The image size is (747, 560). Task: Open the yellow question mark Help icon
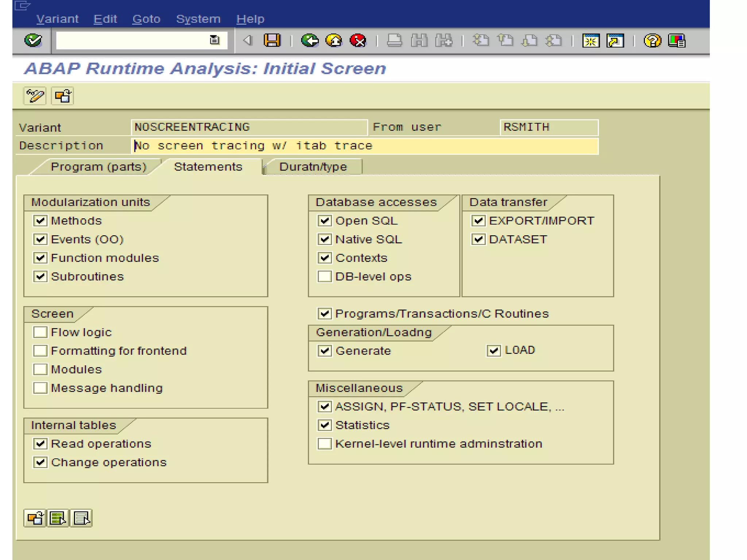coord(652,40)
